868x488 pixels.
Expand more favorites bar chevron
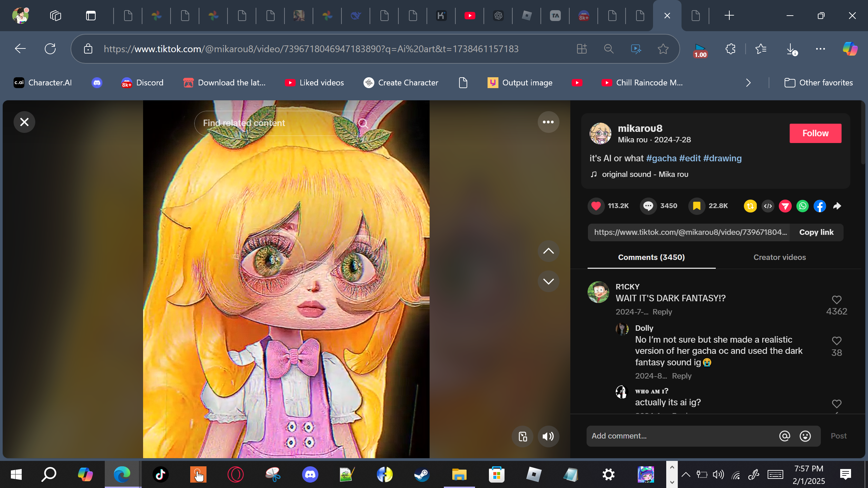click(748, 83)
